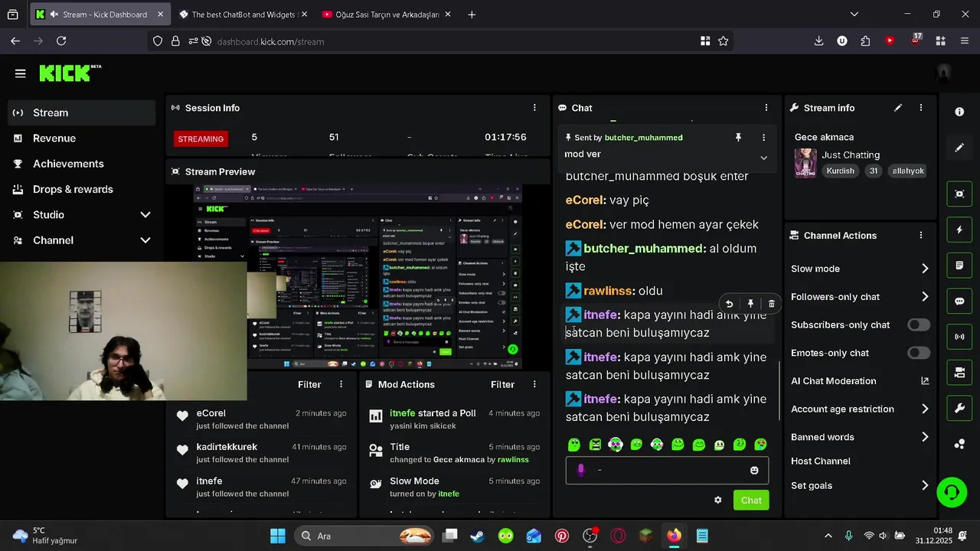Open the green support headset button
Viewport: 980px width, 551px height.
952,492
